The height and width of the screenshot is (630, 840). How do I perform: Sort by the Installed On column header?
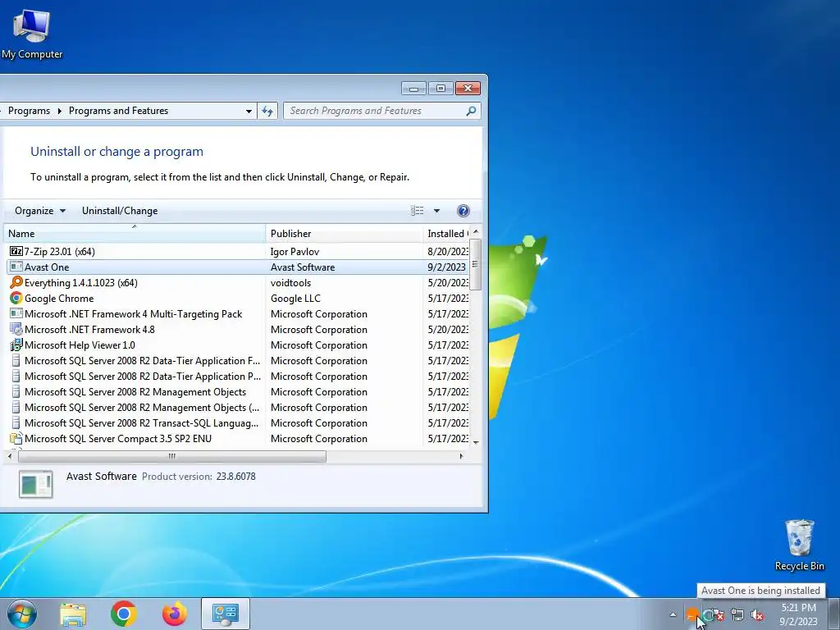445,234
